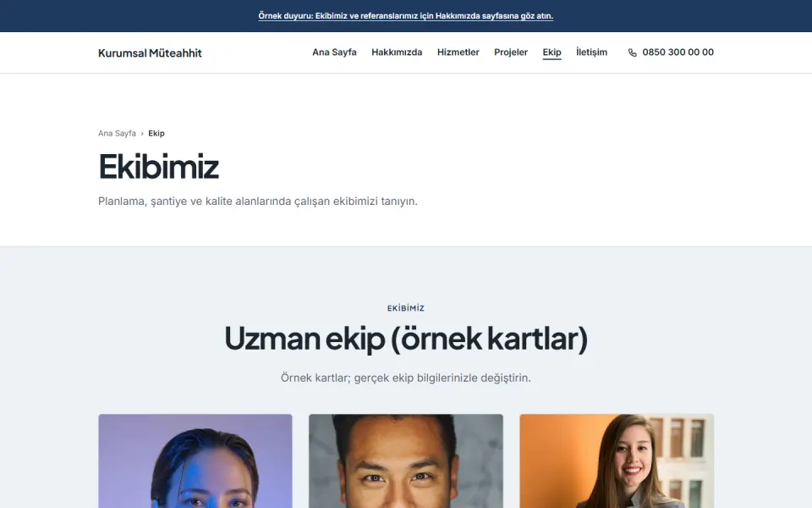Open team photo with purple-blue background

click(195, 461)
